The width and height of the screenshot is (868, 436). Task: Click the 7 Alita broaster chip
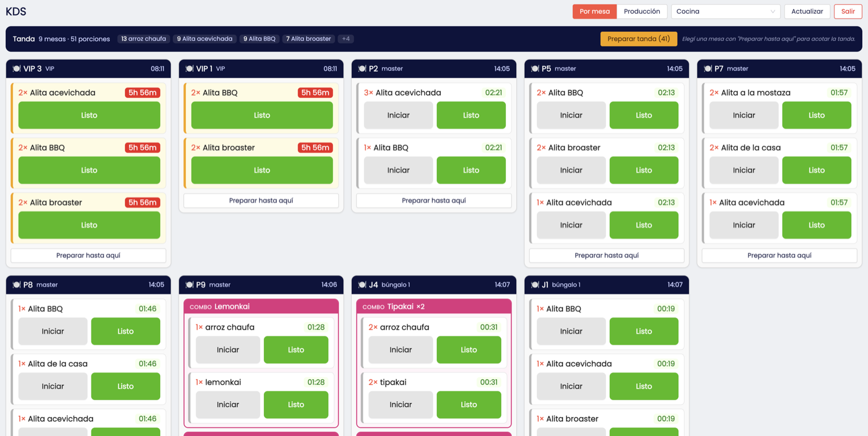point(308,39)
